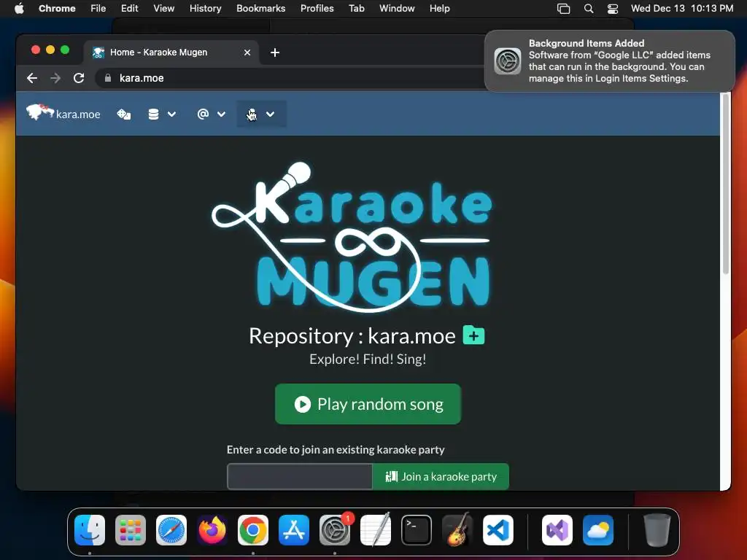Click the Repository : kara.moe heading
Image resolution: width=747 pixels, height=560 pixels.
click(352, 335)
